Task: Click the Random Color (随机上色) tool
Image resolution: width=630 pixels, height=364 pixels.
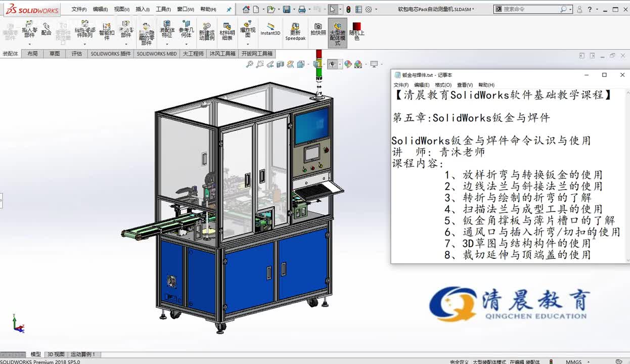Action: pyautogui.click(x=357, y=31)
